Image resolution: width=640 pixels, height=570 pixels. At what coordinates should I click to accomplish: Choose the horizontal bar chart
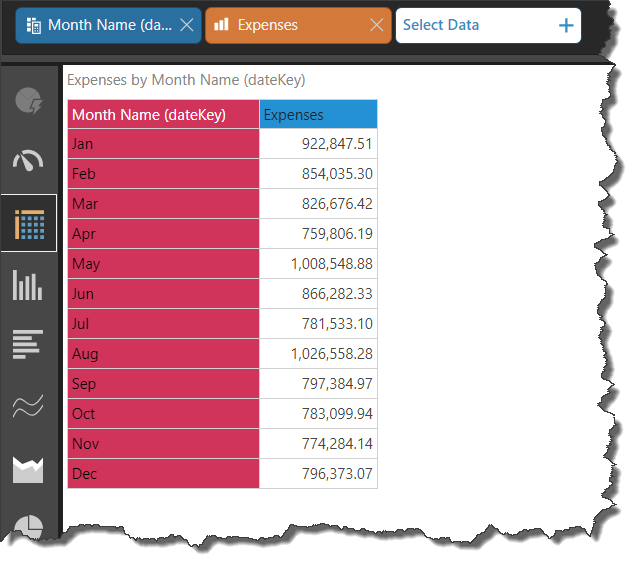tap(29, 344)
